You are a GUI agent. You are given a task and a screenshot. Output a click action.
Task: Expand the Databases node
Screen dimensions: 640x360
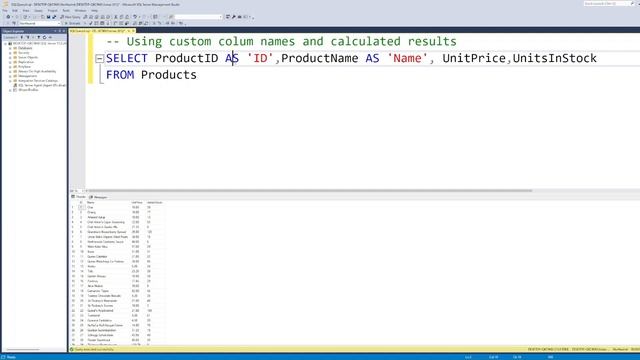point(10,48)
